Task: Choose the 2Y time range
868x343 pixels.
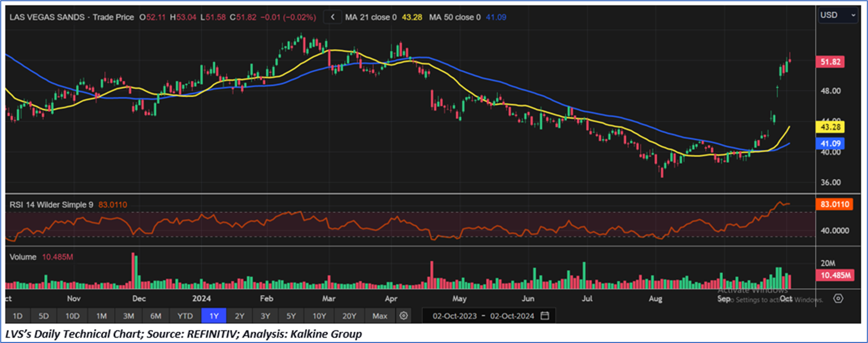Action: [x=240, y=316]
